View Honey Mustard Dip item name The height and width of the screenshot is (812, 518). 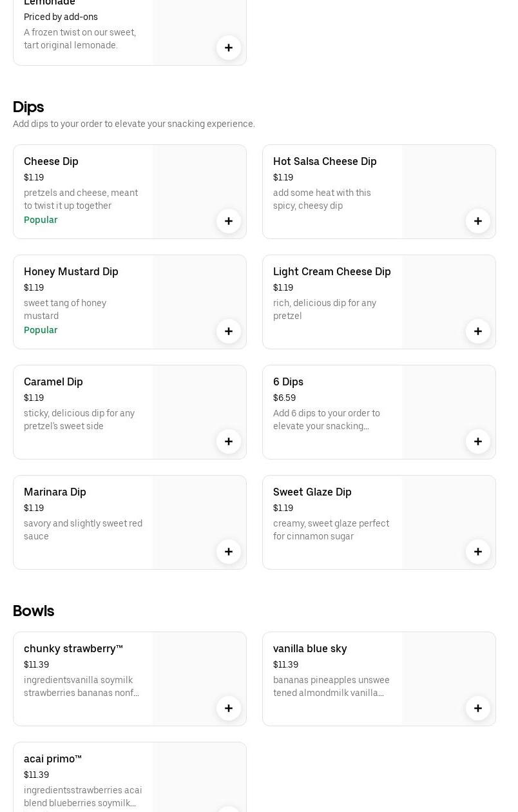pos(71,271)
